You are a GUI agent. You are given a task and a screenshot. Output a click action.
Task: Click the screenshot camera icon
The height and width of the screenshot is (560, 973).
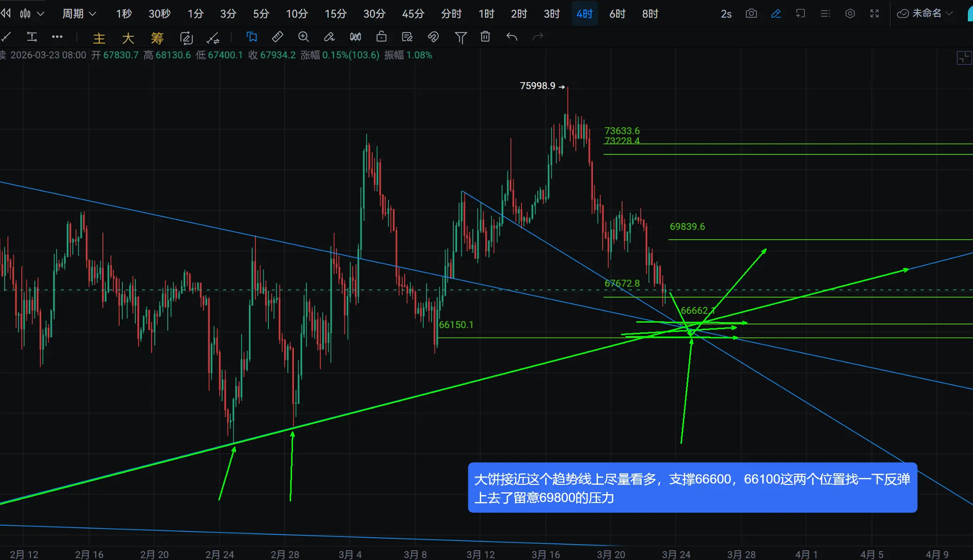[x=751, y=13]
